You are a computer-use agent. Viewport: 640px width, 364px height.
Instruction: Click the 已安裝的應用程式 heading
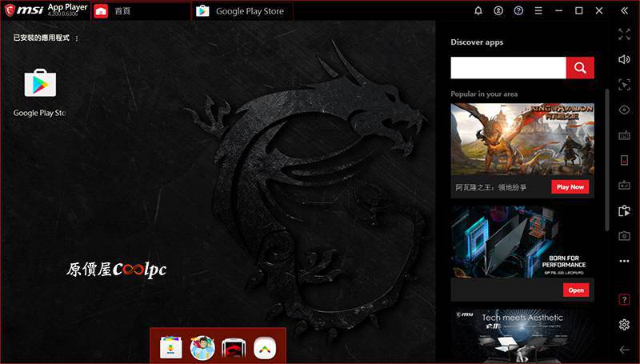point(42,38)
